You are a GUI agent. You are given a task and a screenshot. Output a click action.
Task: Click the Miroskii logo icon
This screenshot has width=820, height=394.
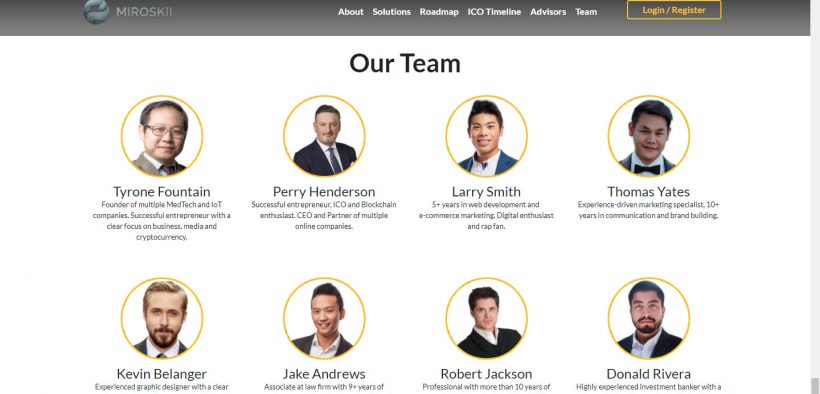[97, 11]
